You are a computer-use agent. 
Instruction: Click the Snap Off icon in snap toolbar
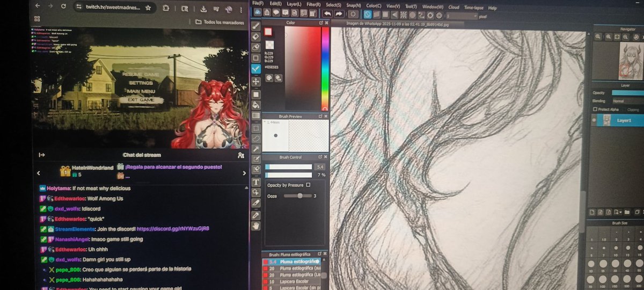(x=368, y=15)
